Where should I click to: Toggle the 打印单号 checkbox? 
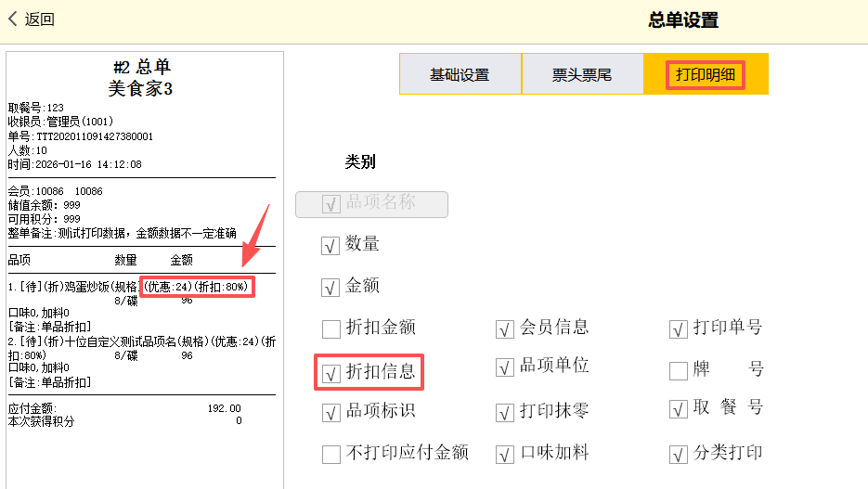click(x=678, y=328)
